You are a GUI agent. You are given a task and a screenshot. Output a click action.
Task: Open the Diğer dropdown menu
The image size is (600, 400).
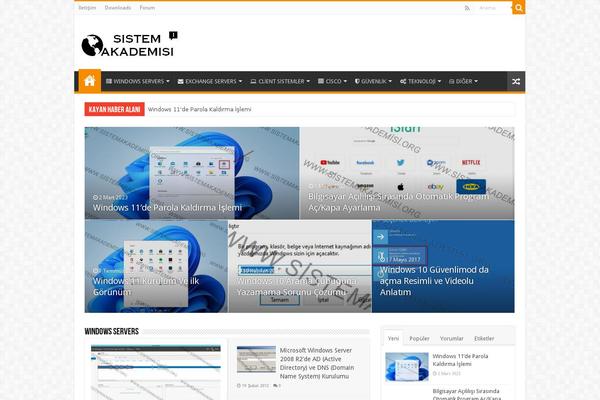463,81
